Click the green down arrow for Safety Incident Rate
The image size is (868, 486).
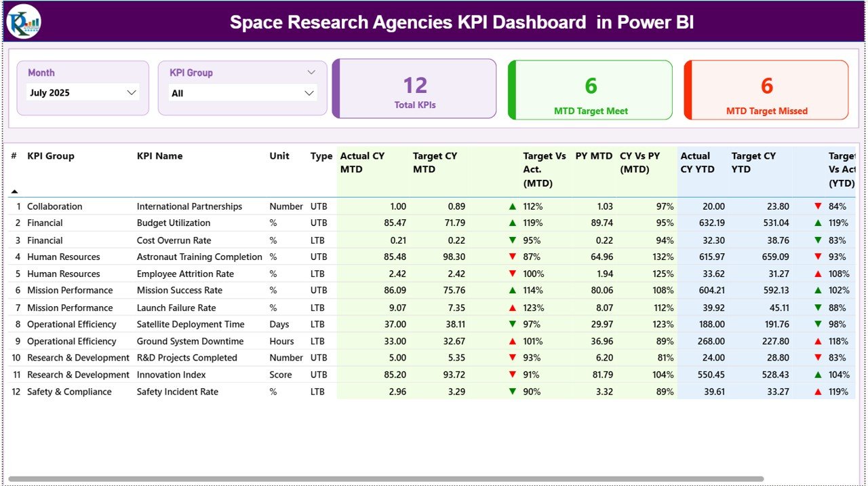click(513, 392)
